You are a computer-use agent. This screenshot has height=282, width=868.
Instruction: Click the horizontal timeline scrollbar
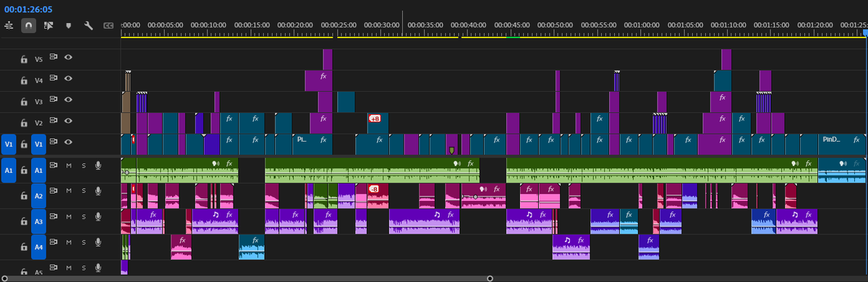tap(247, 278)
